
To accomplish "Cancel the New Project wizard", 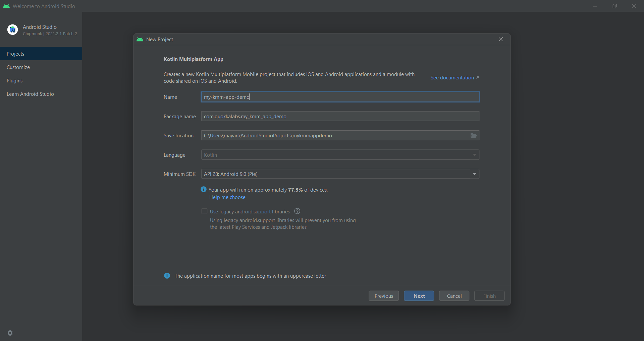I will 454,296.
